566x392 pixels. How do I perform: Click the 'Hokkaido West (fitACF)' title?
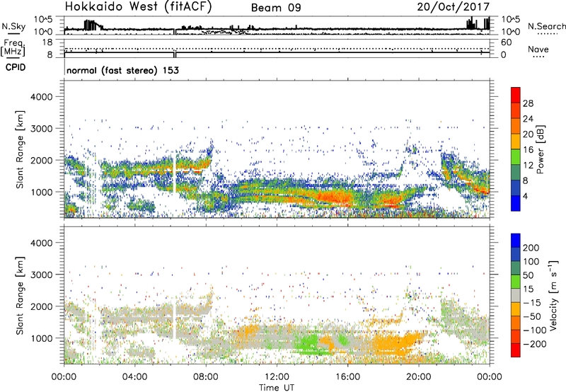[x=138, y=6]
